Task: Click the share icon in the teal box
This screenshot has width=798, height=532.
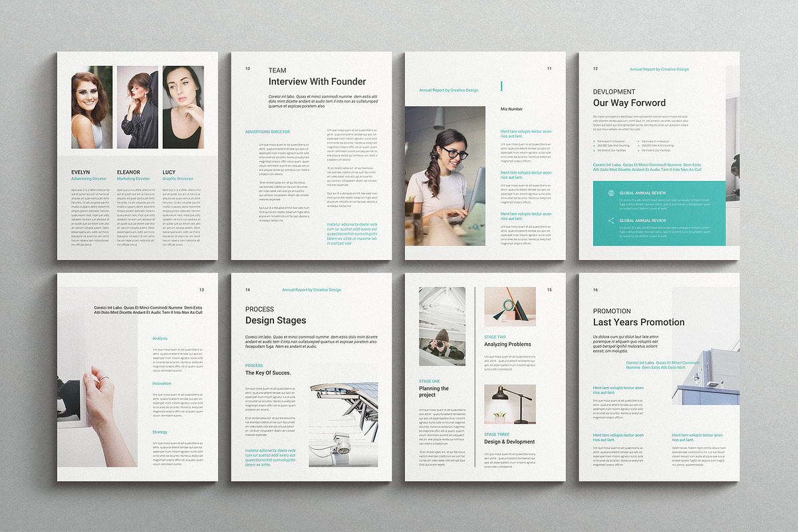Action: (x=611, y=221)
